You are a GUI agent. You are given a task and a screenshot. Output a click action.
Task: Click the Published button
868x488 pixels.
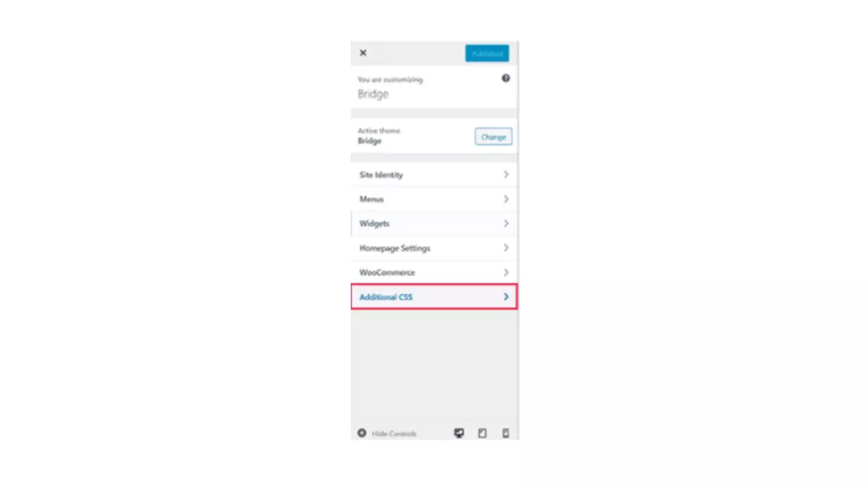pos(487,53)
